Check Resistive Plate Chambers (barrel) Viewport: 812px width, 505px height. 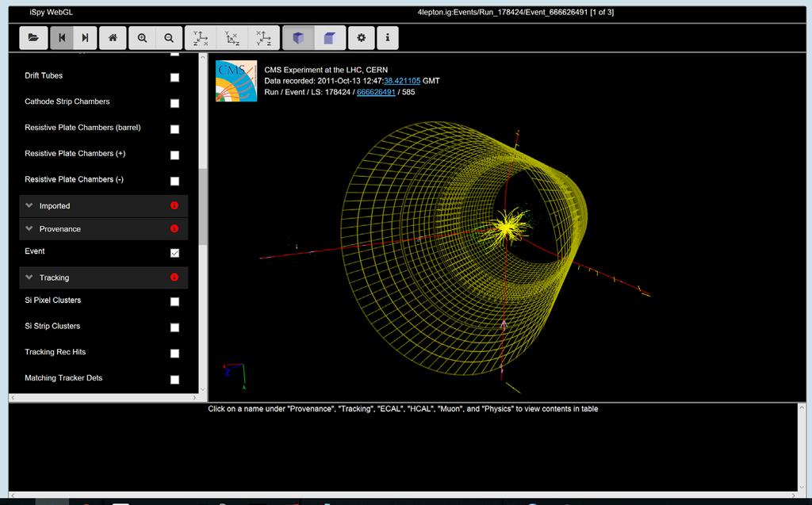pos(175,129)
